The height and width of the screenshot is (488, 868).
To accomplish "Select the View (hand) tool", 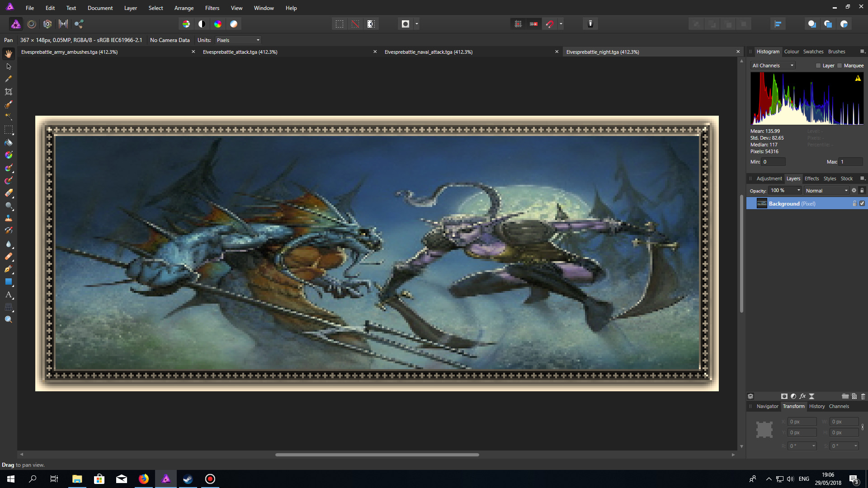I will pos(9,54).
